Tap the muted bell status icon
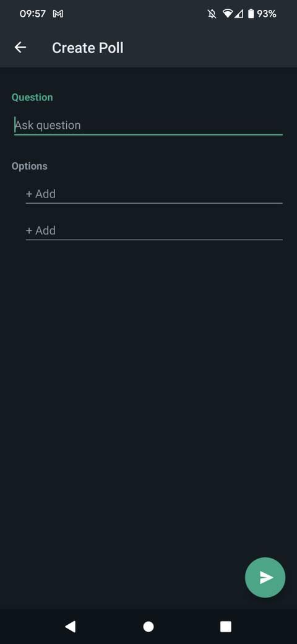The width and height of the screenshot is (297, 644). [x=212, y=14]
